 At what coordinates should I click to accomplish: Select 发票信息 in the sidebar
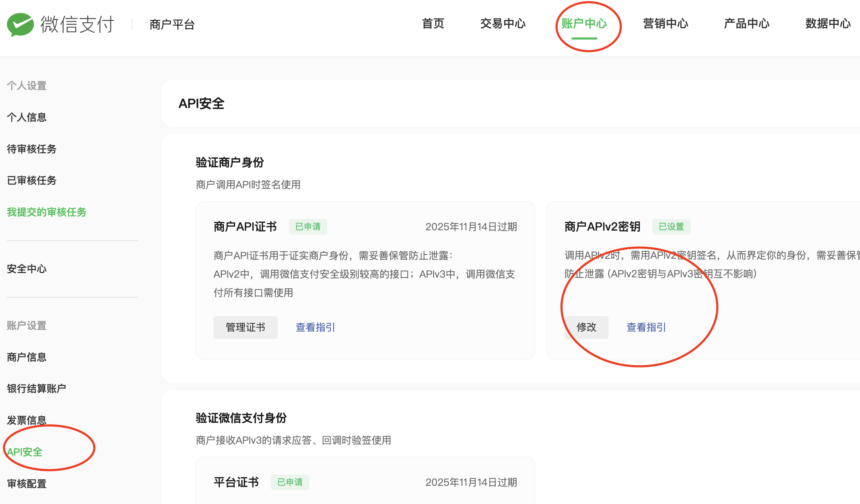[27, 420]
